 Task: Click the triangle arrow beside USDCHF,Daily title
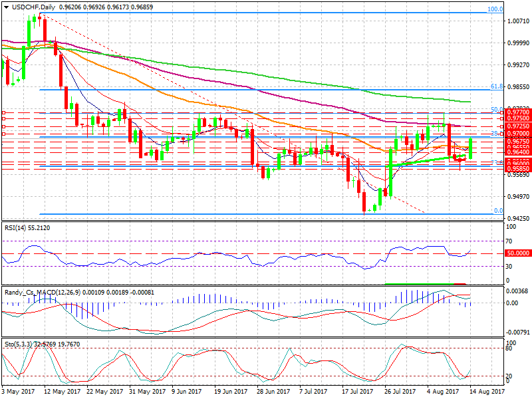[x=5, y=6]
